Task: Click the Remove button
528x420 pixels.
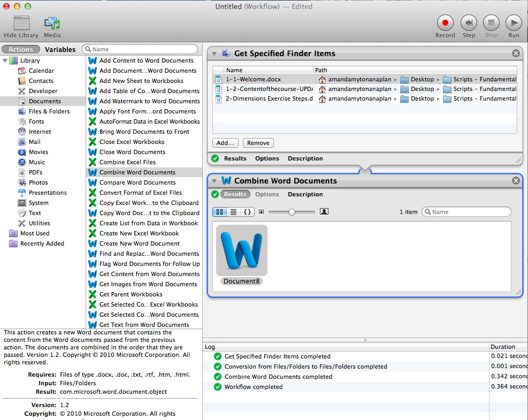Action: pyautogui.click(x=258, y=143)
